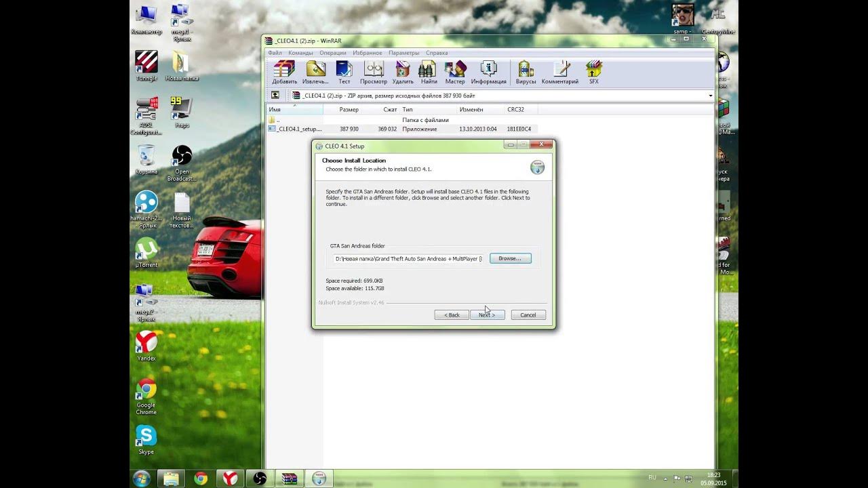The image size is (868, 488).
Task: Click the Удалить (Delete) toolbar icon
Action: 403,73
